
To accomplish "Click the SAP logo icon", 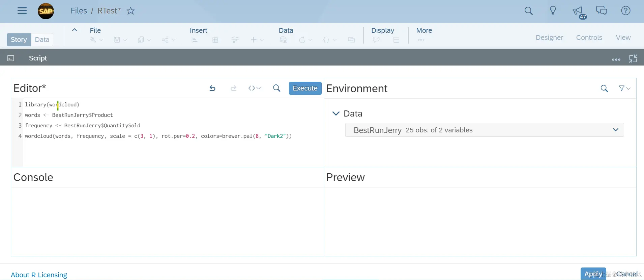I will pos(46,11).
